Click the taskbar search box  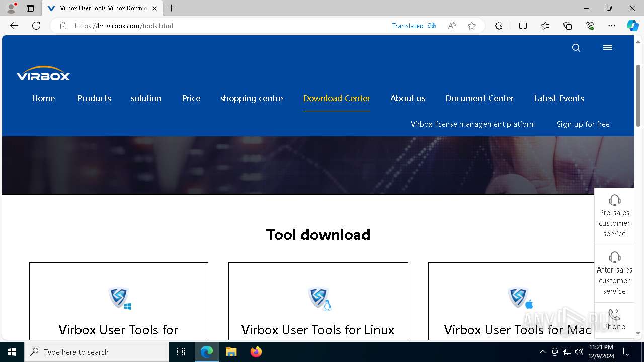(x=97, y=352)
